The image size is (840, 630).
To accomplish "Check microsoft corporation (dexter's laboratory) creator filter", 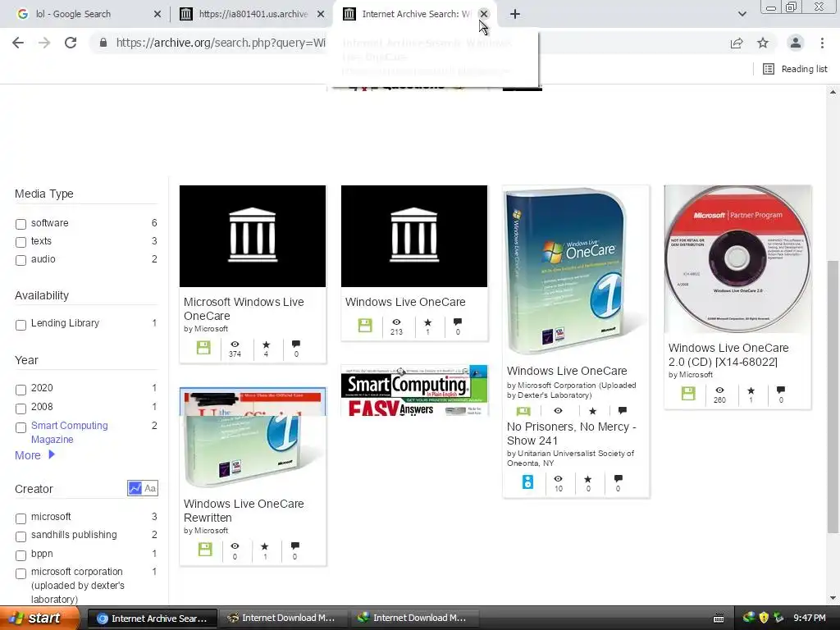I will pyautogui.click(x=21, y=573).
